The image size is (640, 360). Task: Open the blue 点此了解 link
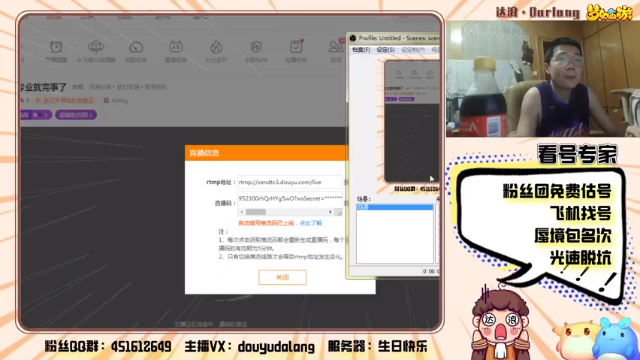(x=311, y=223)
